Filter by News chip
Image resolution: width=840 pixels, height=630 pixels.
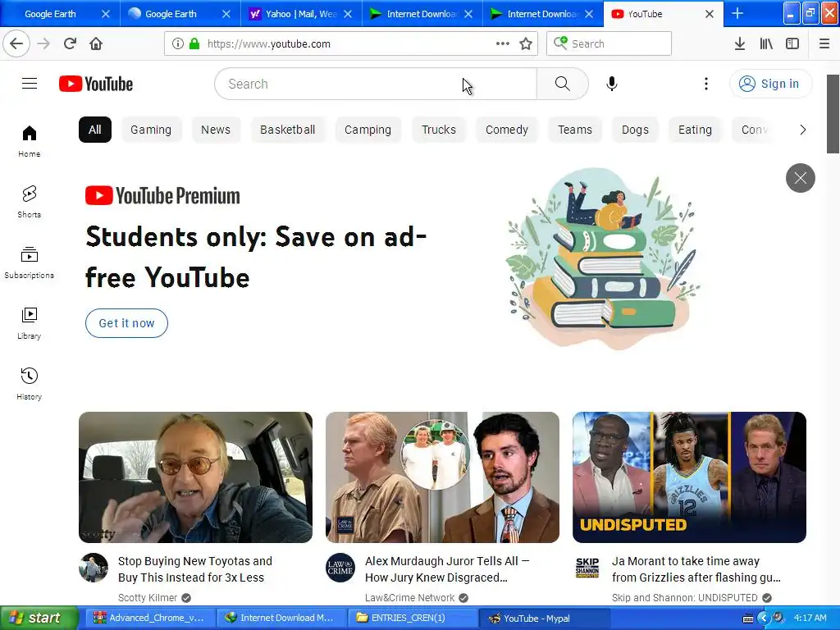coord(216,130)
